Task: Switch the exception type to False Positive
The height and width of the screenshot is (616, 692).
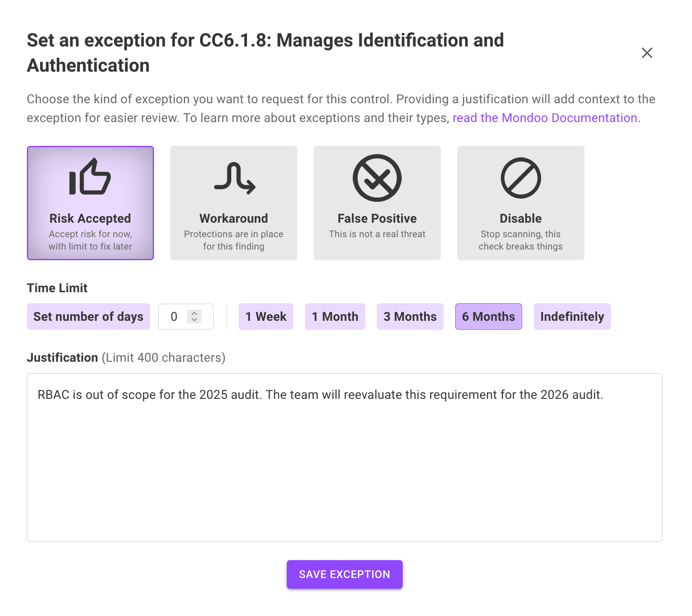Action: tap(377, 203)
